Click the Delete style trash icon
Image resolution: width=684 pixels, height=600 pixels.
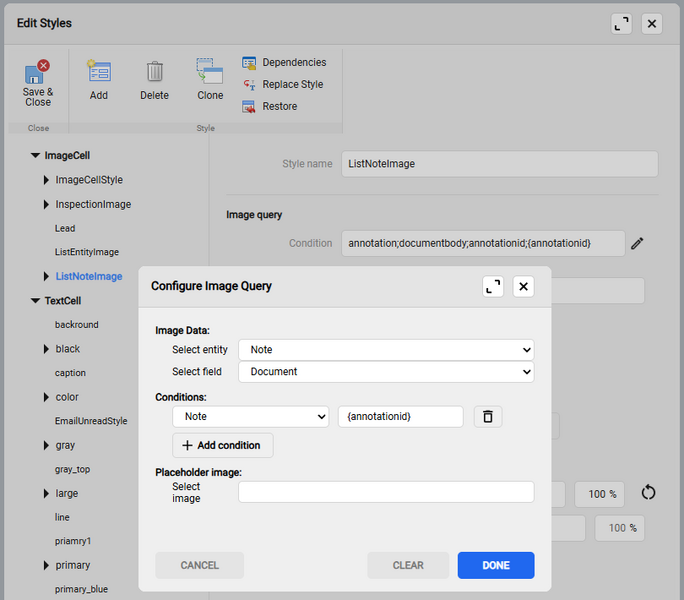click(154, 72)
